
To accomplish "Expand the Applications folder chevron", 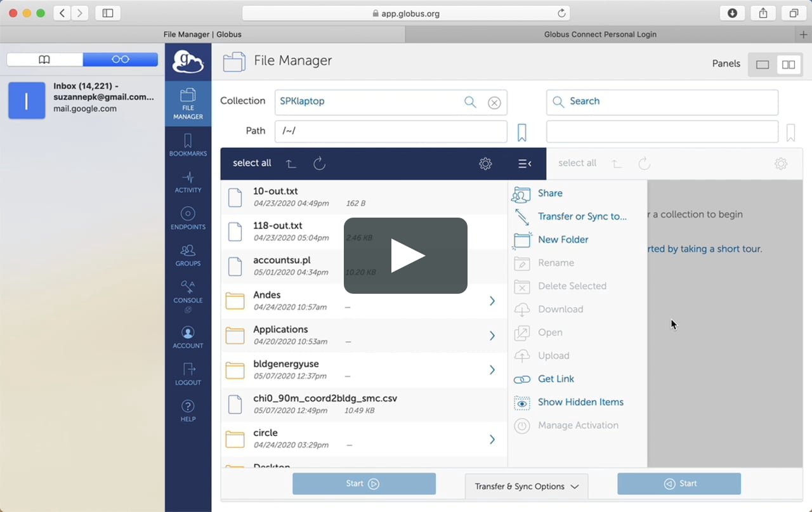I will click(x=492, y=336).
